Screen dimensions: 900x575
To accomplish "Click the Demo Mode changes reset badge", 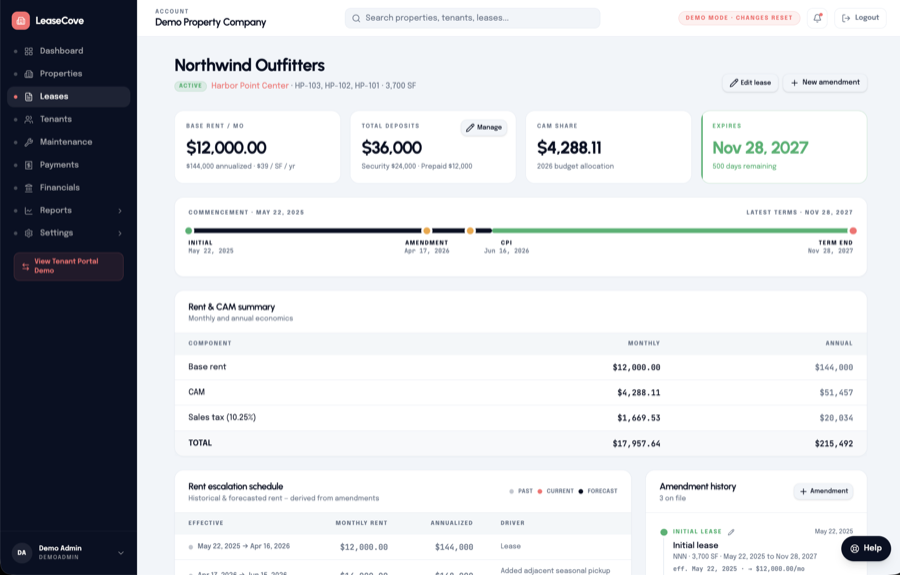I will 739,18.
